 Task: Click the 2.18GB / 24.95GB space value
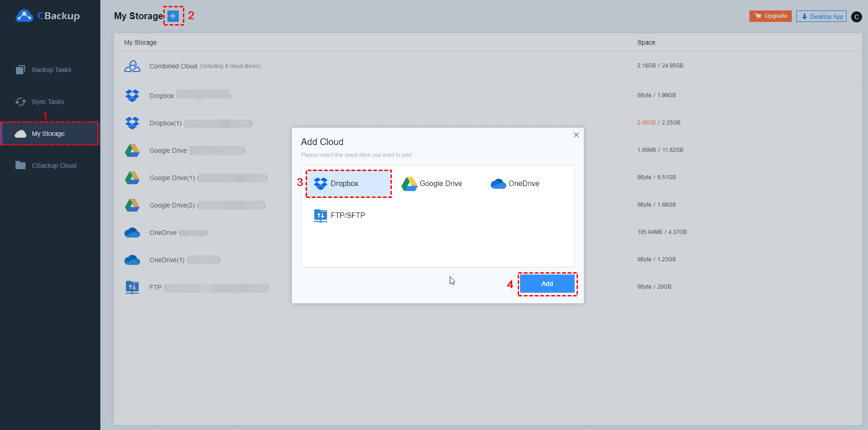tap(660, 66)
